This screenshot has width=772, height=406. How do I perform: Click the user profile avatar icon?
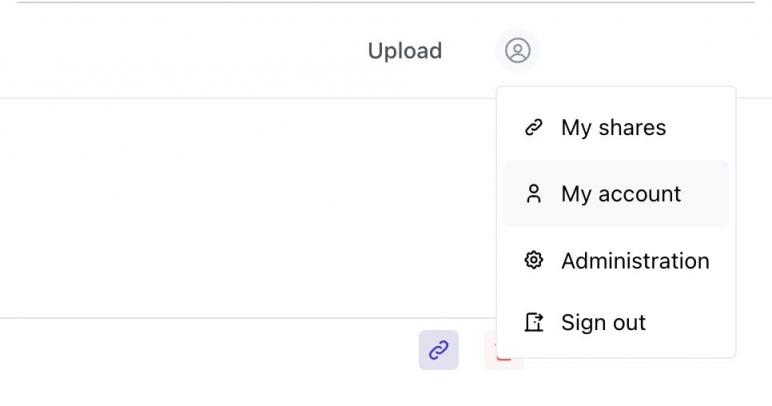pos(517,50)
